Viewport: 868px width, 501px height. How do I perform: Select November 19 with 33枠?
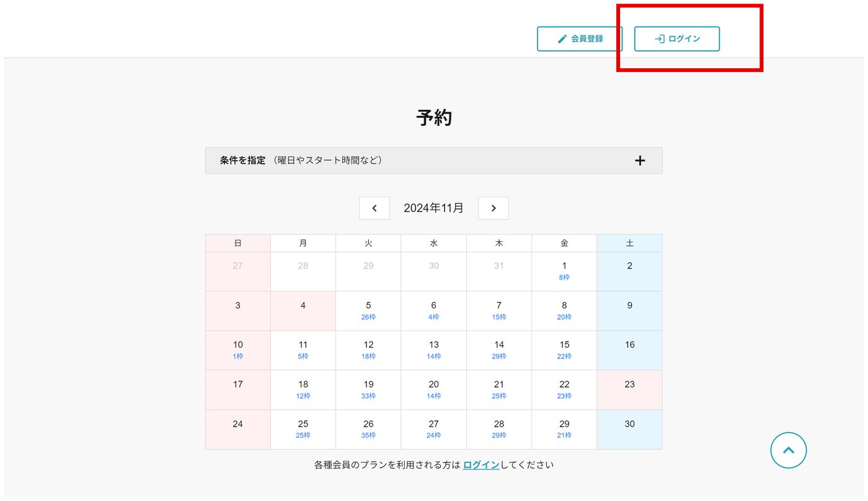368,390
